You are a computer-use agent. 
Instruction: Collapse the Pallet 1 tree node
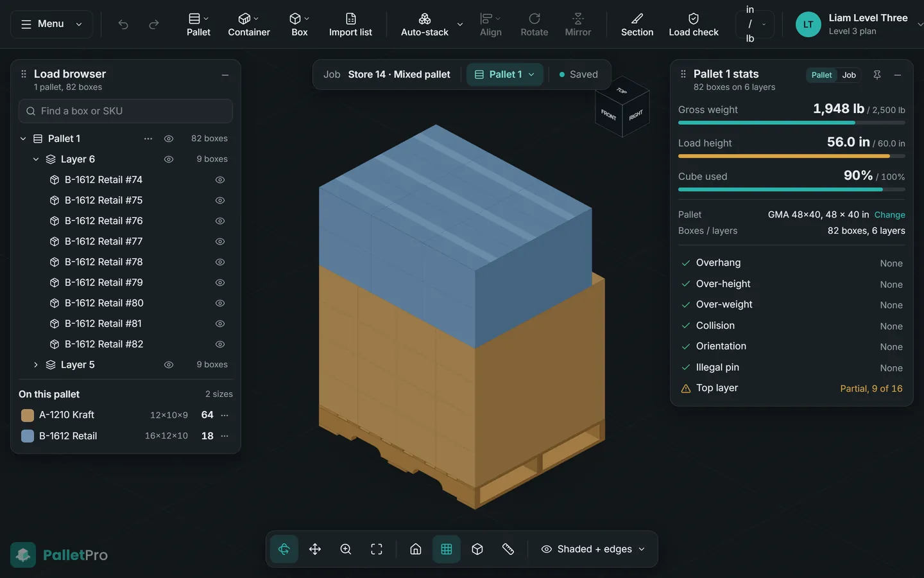click(23, 139)
